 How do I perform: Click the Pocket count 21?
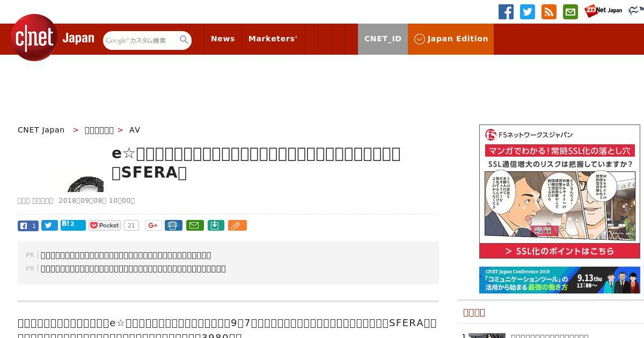(x=131, y=225)
